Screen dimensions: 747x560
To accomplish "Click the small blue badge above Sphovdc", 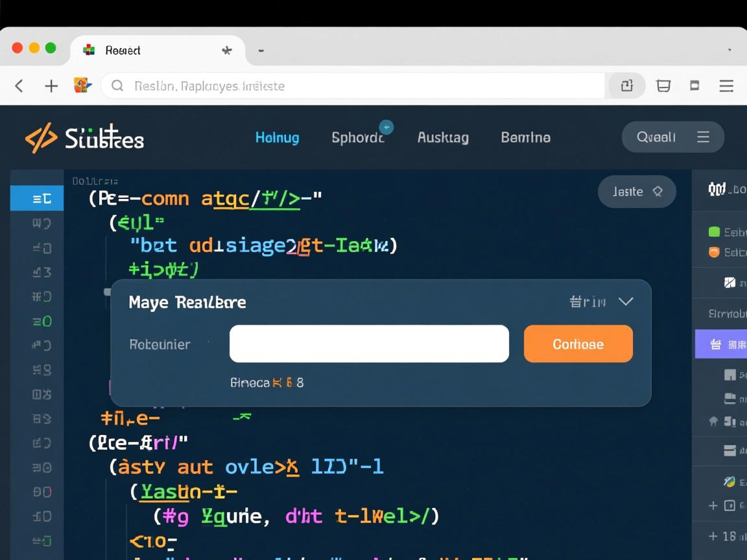I will (386, 127).
